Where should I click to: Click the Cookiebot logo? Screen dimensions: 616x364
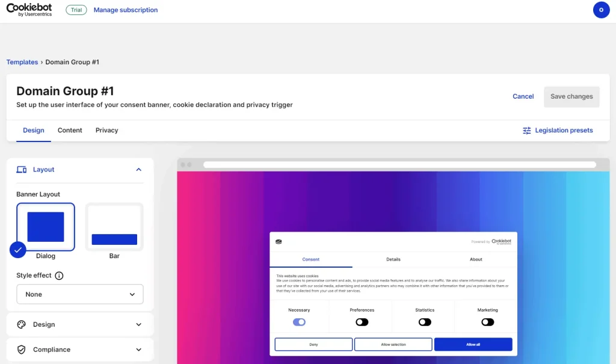[29, 10]
